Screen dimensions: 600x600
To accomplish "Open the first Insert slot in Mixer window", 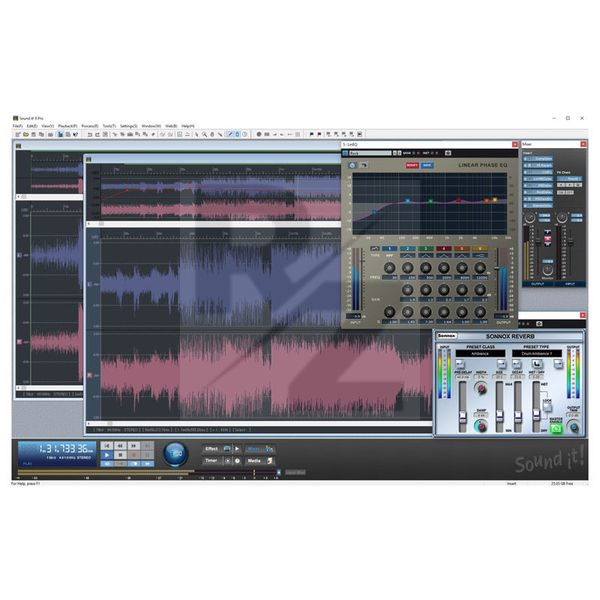I will pyautogui.click(x=538, y=158).
